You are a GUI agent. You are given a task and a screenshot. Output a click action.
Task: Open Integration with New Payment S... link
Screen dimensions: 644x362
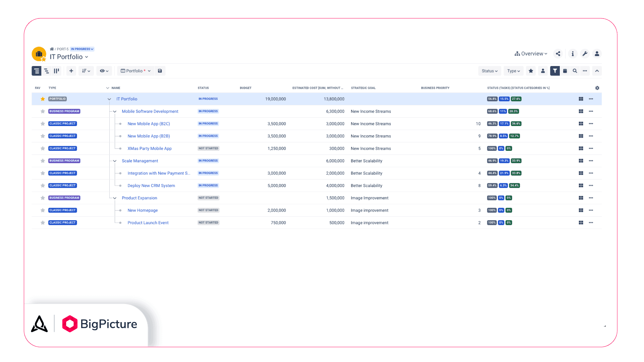click(159, 173)
